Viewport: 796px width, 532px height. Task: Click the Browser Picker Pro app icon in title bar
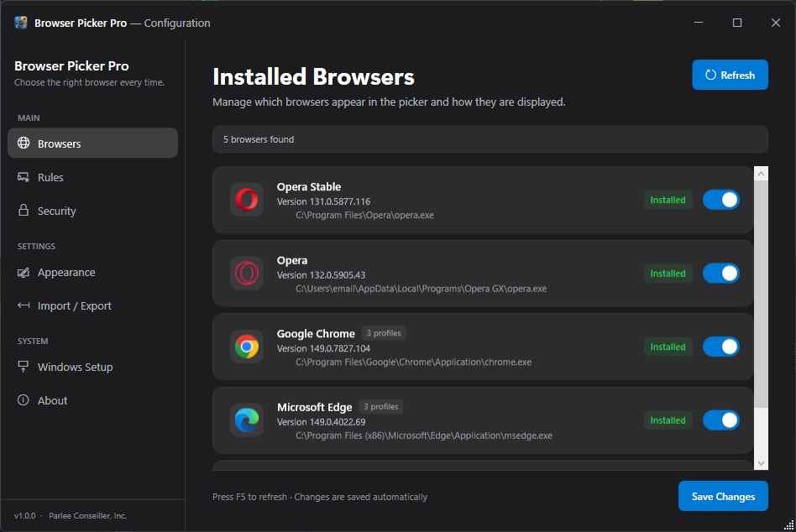click(x=21, y=23)
